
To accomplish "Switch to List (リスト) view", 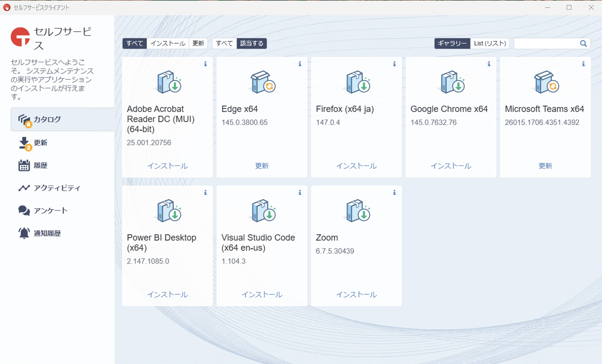I will point(490,43).
